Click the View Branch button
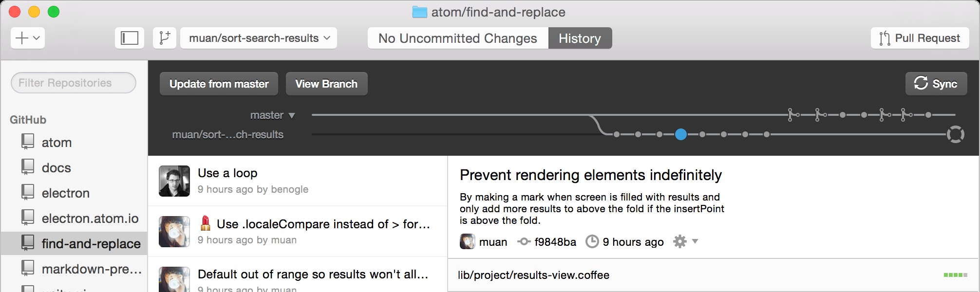The width and height of the screenshot is (980, 292). 326,83
